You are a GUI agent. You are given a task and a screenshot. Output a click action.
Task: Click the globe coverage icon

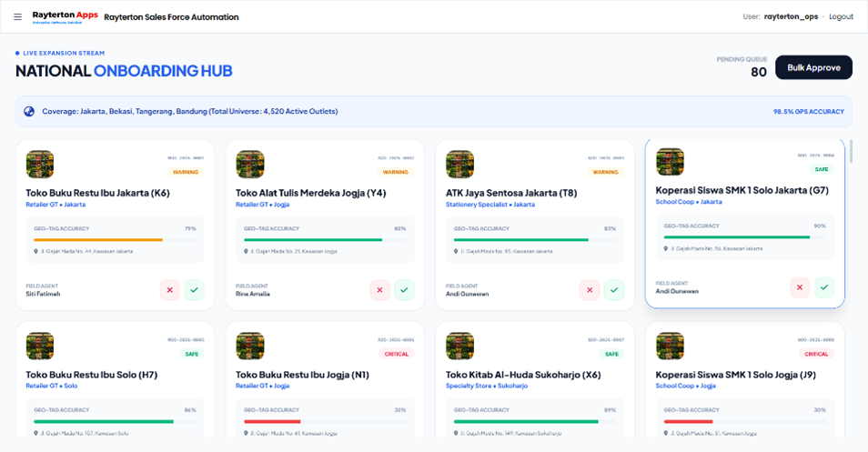click(29, 111)
